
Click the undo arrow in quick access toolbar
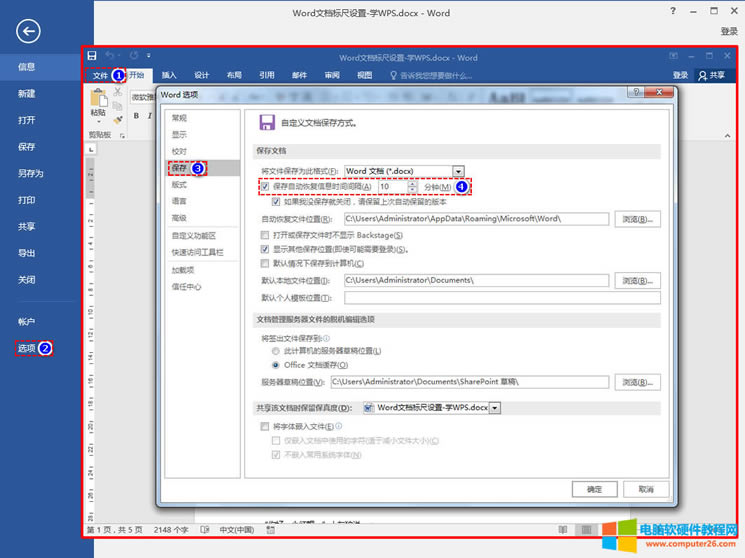[110, 57]
